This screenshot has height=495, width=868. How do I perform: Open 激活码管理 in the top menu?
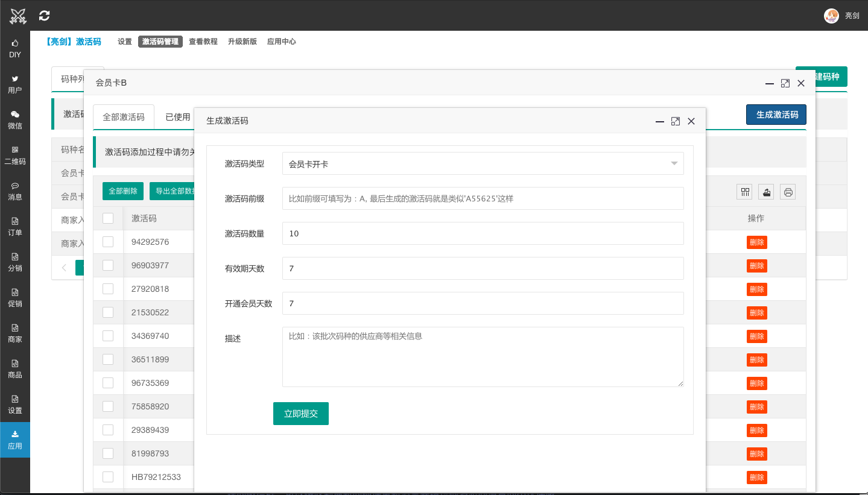pos(160,42)
